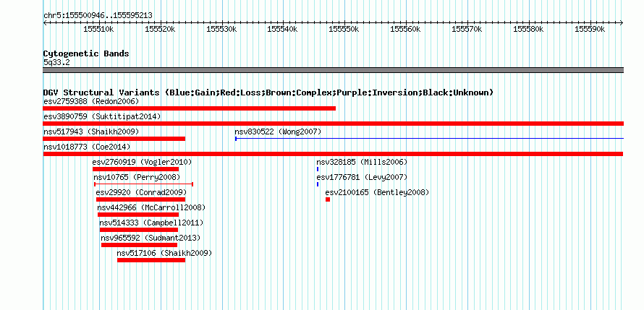
Task: Click the esv29920 red loss bar
Action: (x=140, y=199)
